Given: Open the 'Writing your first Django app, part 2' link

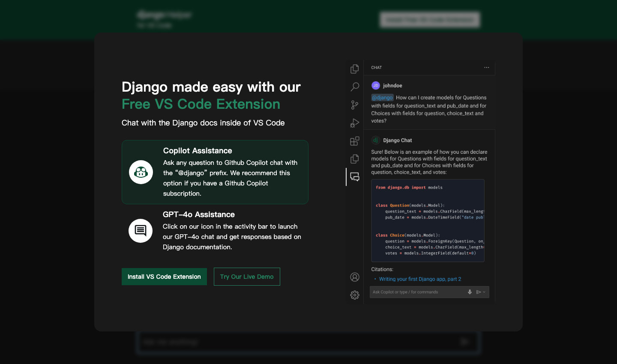Looking at the screenshot, I should (x=420, y=279).
